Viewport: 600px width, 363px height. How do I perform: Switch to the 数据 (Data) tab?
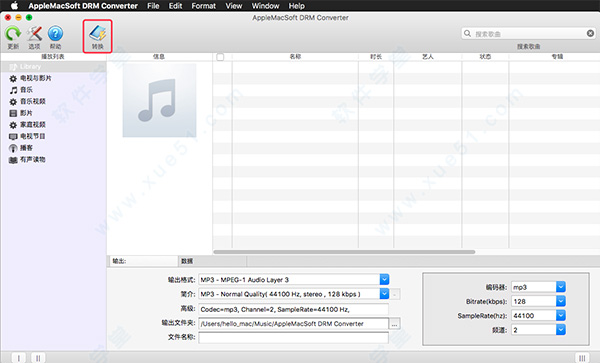tap(212, 261)
